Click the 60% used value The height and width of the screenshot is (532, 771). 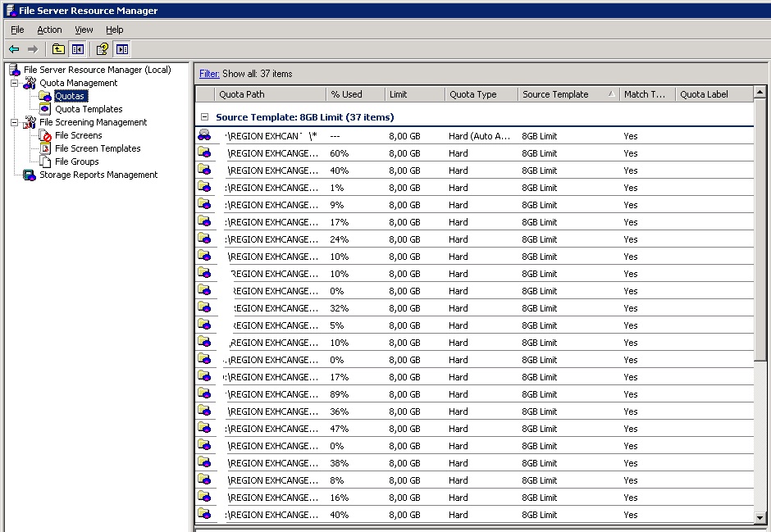coord(340,154)
